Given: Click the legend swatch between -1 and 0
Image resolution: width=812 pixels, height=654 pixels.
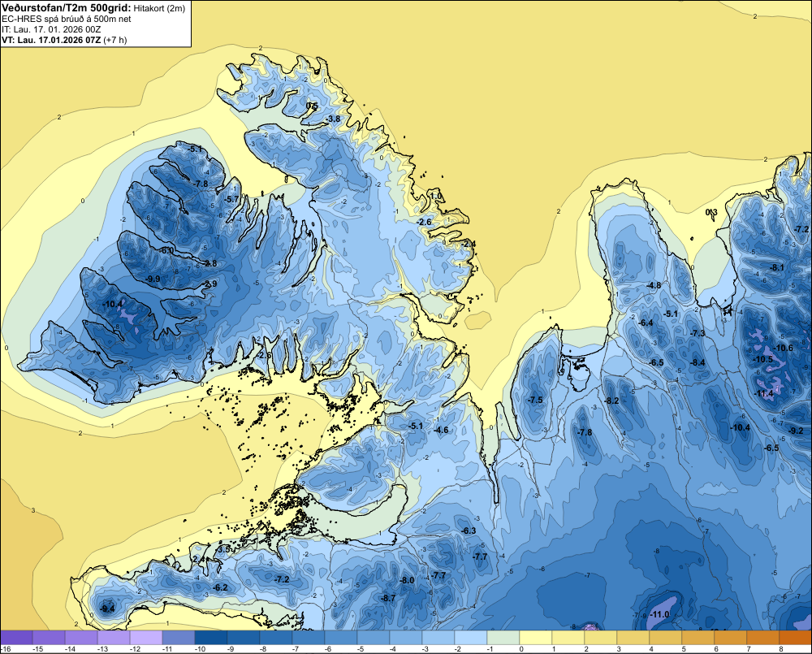Looking at the screenshot, I should (503, 638).
